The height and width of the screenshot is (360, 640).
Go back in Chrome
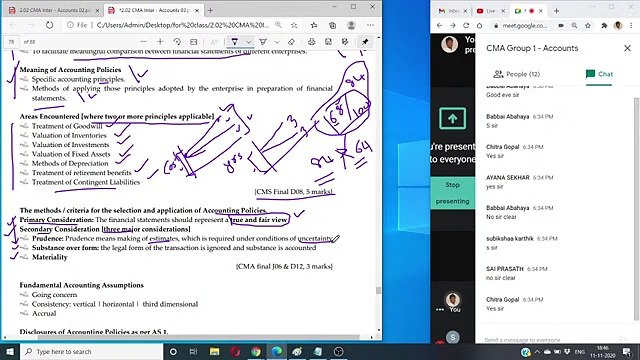pos(439,25)
